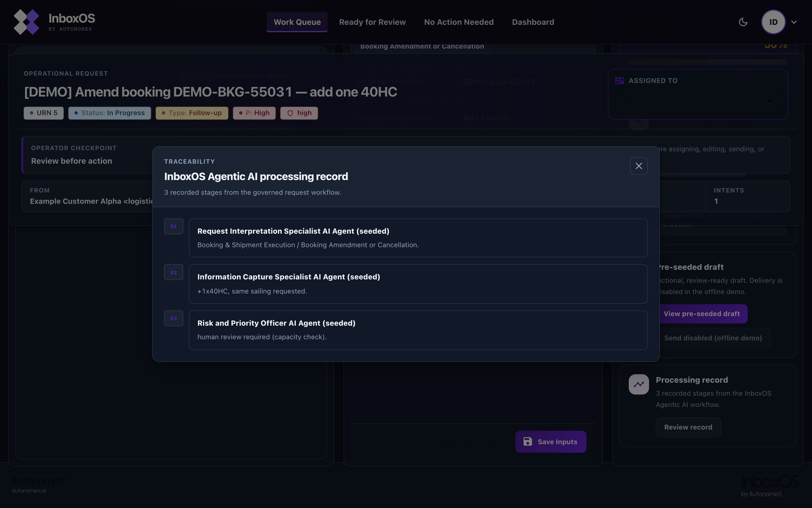Switch to the Work Queue tab

pos(297,22)
